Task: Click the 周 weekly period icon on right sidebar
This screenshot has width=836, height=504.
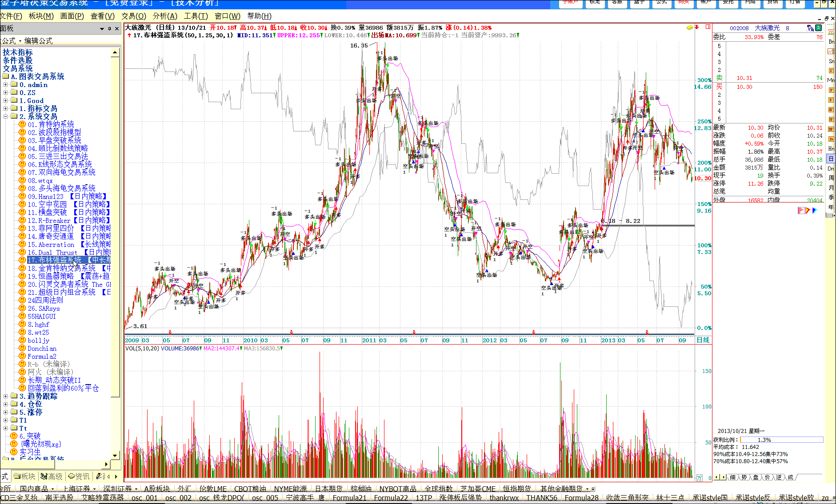Action: click(x=831, y=178)
